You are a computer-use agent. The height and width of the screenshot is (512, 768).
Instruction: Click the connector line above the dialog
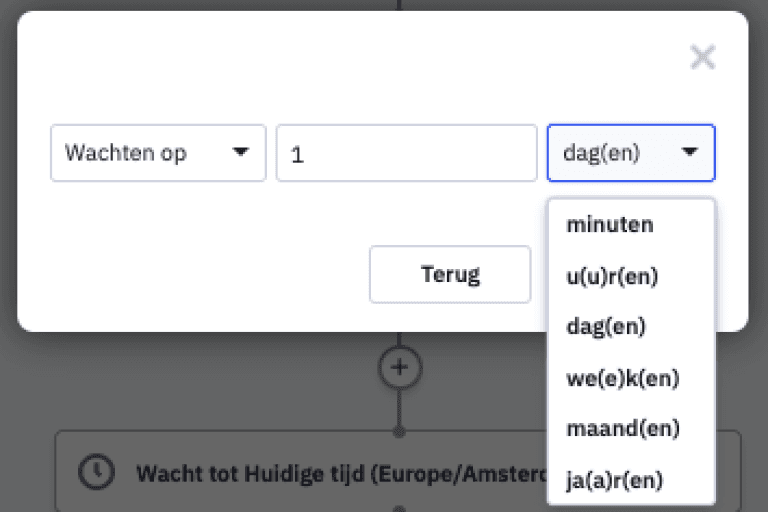click(399, 5)
